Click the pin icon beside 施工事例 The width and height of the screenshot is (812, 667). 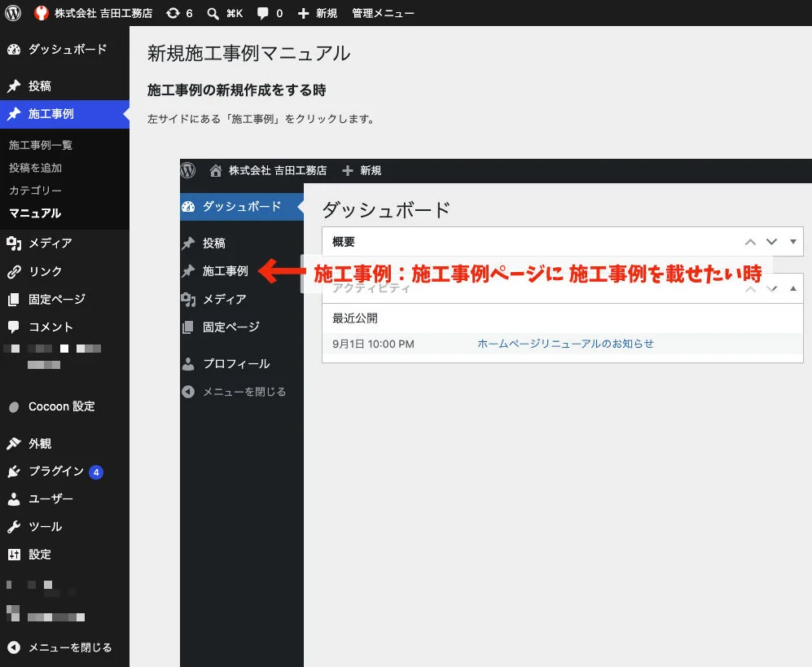(x=14, y=114)
